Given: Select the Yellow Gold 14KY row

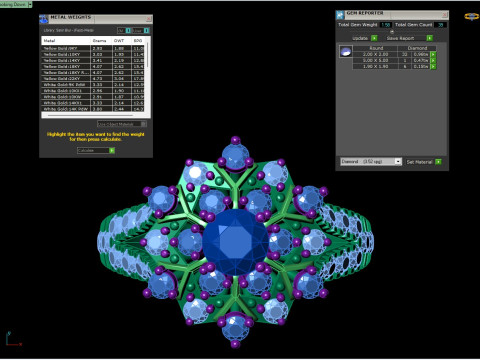Looking at the screenshot, I should coord(94,60).
